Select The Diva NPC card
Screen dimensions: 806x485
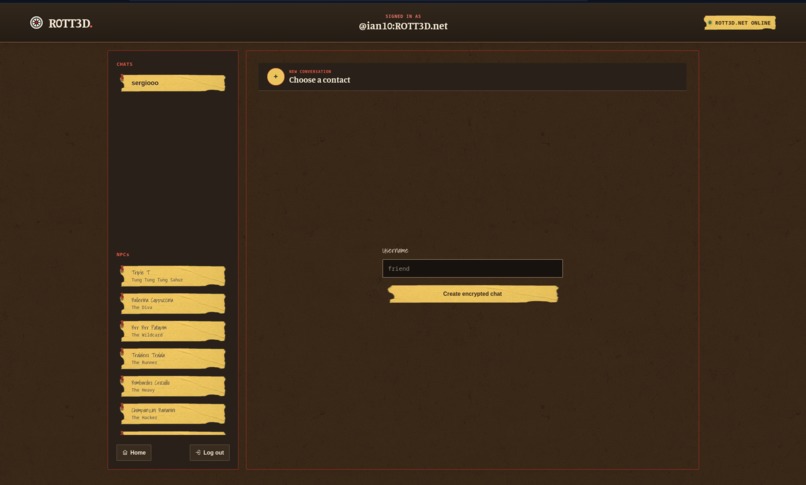click(173, 304)
